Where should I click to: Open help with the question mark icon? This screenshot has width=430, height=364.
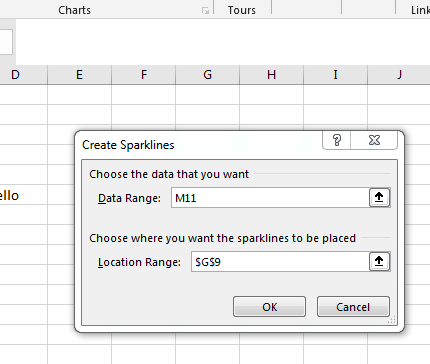[337, 140]
